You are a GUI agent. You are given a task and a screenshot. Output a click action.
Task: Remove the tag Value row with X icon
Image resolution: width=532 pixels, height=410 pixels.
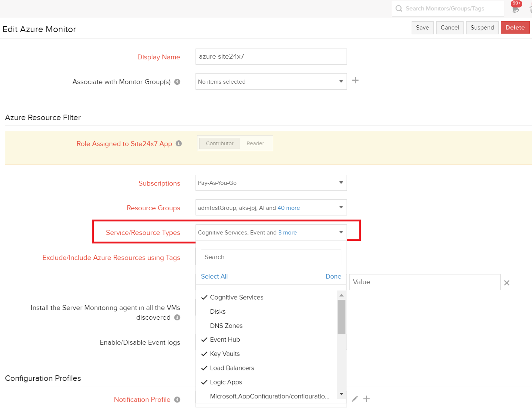click(507, 283)
